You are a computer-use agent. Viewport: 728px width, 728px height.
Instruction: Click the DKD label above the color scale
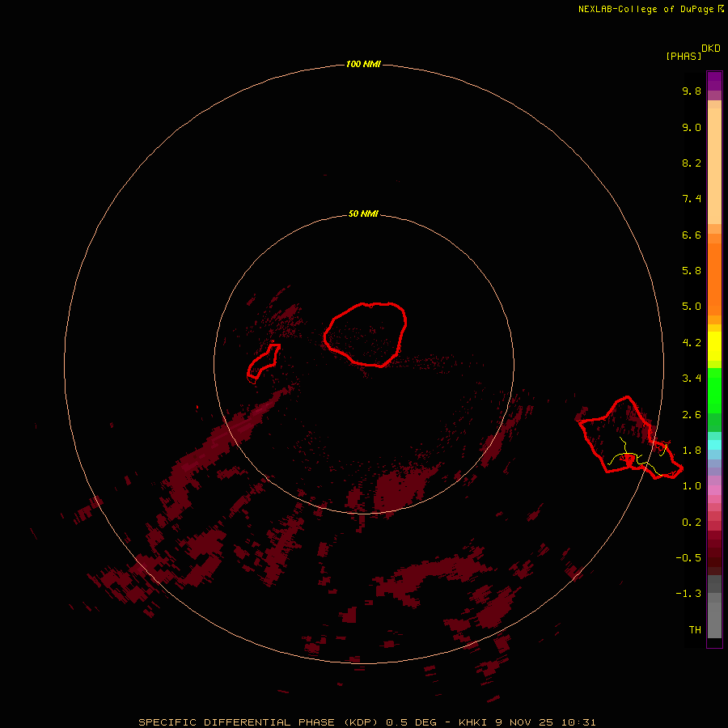pos(710,49)
